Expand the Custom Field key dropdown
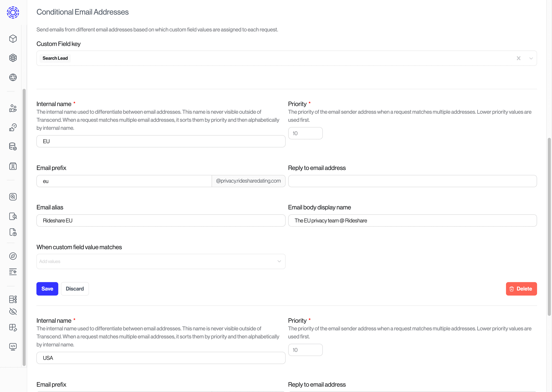The height and width of the screenshot is (392, 552). point(531,58)
